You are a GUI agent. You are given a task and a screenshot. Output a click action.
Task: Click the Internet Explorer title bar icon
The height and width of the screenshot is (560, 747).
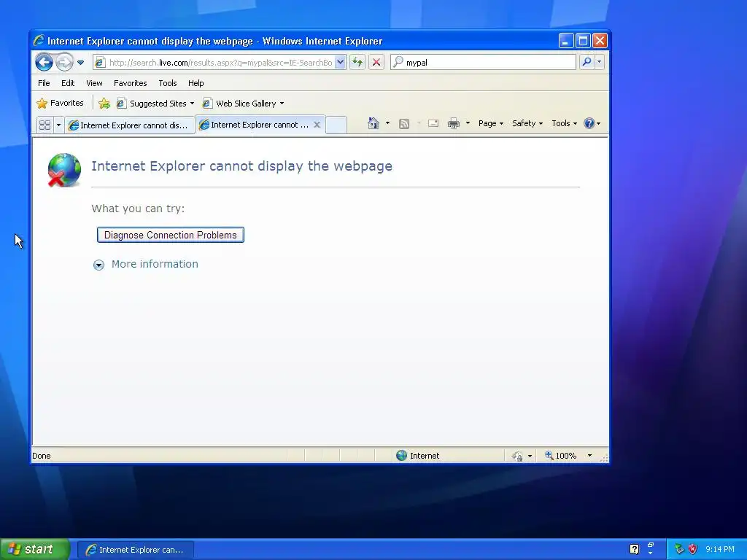click(x=39, y=41)
